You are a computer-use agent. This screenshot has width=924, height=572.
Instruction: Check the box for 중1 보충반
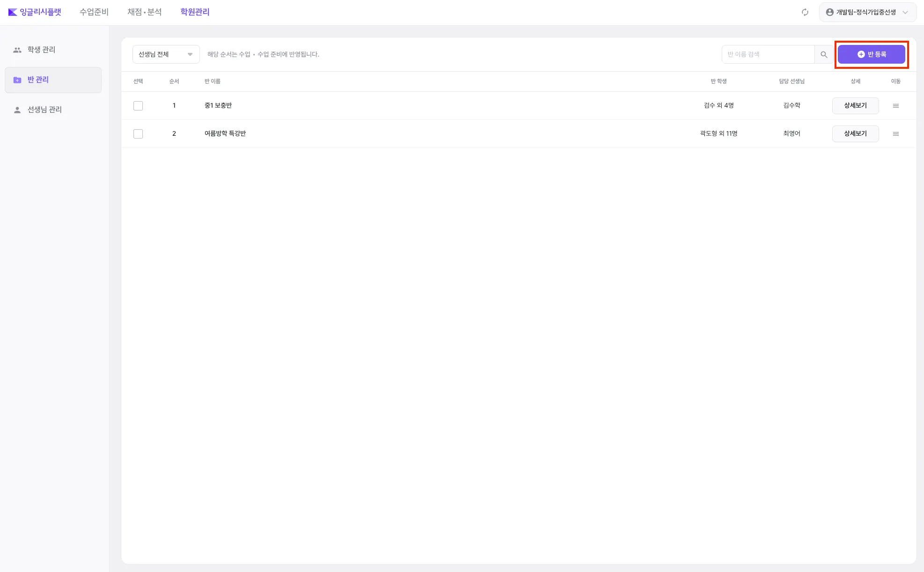pos(138,106)
